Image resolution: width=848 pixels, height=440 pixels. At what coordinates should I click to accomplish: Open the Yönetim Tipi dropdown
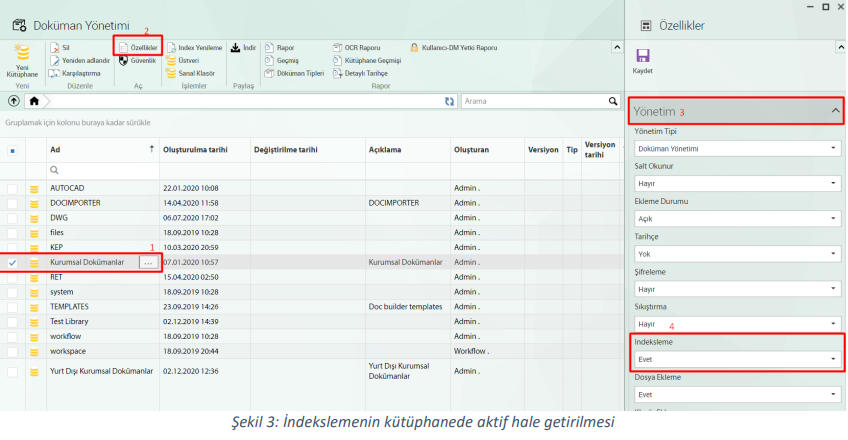tap(736, 149)
